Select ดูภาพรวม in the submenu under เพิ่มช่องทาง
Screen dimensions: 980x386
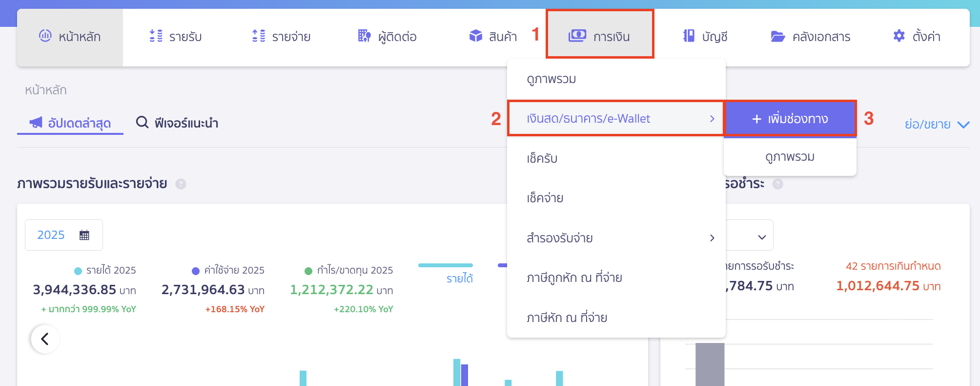(790, 157)
